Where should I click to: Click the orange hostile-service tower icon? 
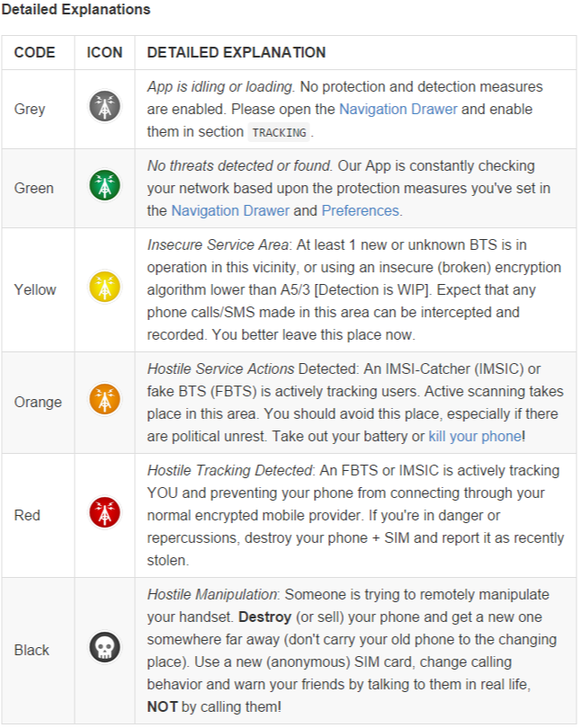coord(105,401)
